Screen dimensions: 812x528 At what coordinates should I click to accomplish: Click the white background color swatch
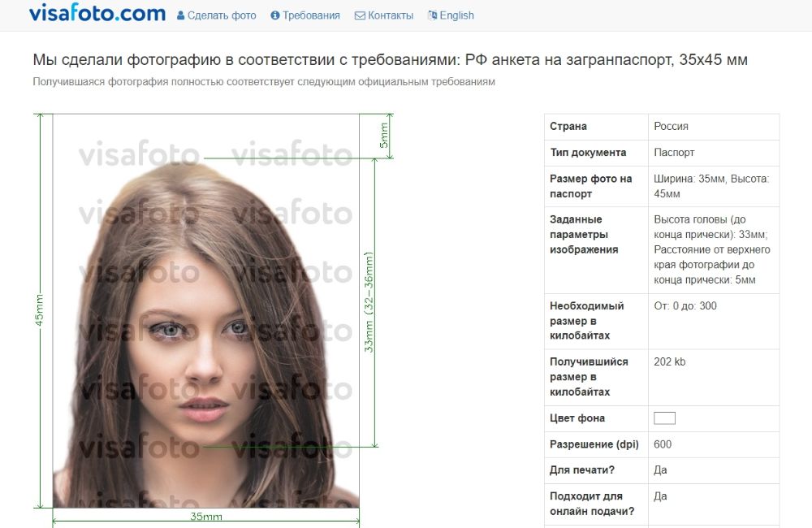coord(664,418)
